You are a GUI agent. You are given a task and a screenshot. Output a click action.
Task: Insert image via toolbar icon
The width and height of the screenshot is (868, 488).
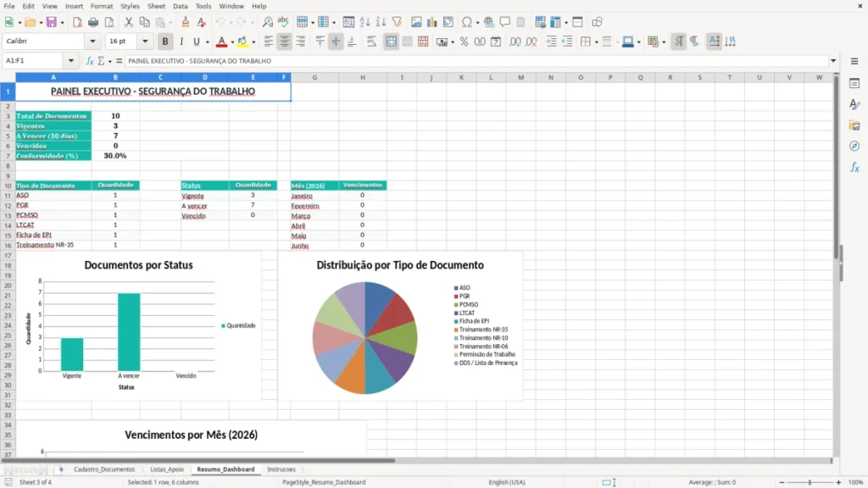coord(416,22)
